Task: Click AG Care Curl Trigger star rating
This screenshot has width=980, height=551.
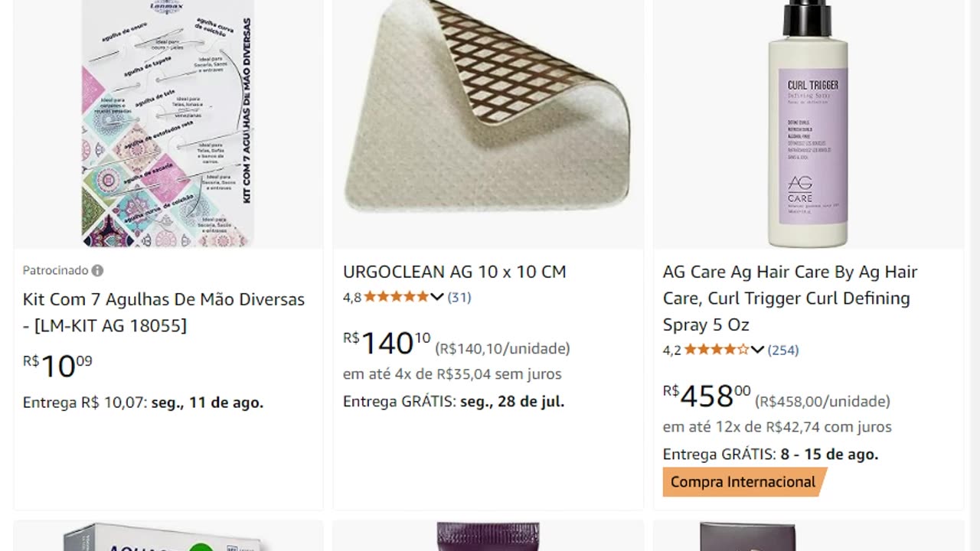Action: 717,350
